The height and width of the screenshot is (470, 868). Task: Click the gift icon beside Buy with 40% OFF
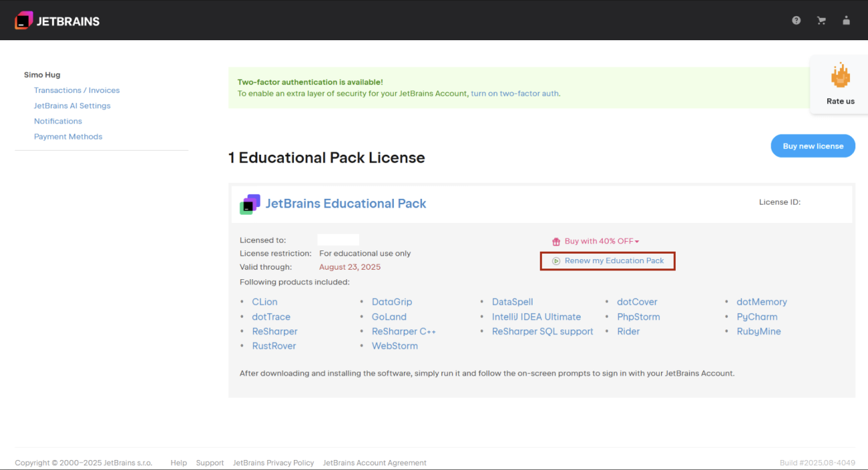coord(556,242)
